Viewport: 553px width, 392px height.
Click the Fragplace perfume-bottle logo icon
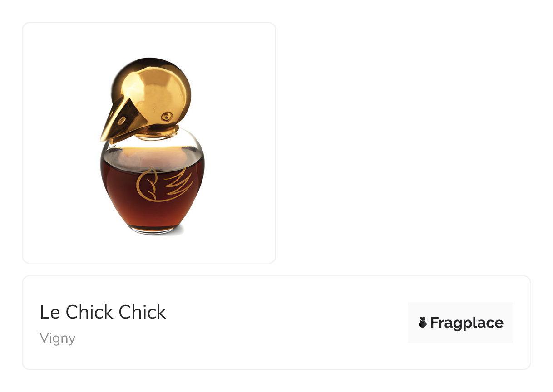click(423, 323)
